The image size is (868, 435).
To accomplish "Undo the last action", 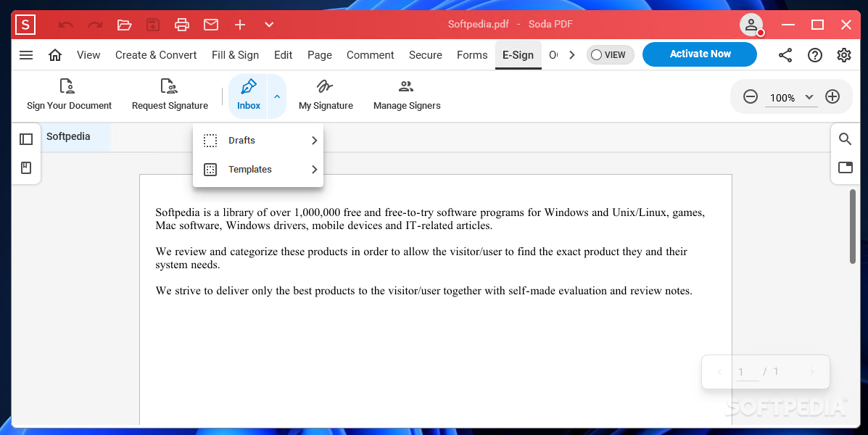I will pyautogui.click(x=65, y=25).
